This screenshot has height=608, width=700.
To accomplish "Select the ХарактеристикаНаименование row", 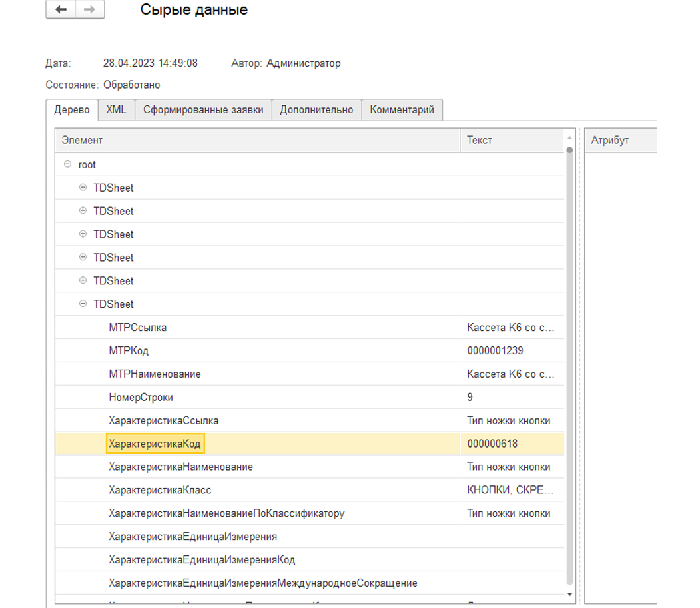I will pyautogui.click(x=310, y=467).
